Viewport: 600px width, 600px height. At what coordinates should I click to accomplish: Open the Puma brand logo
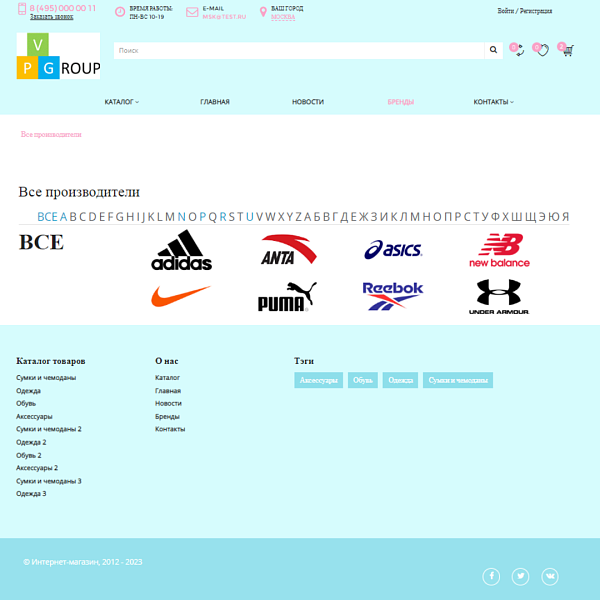click(x=287, y=297)
